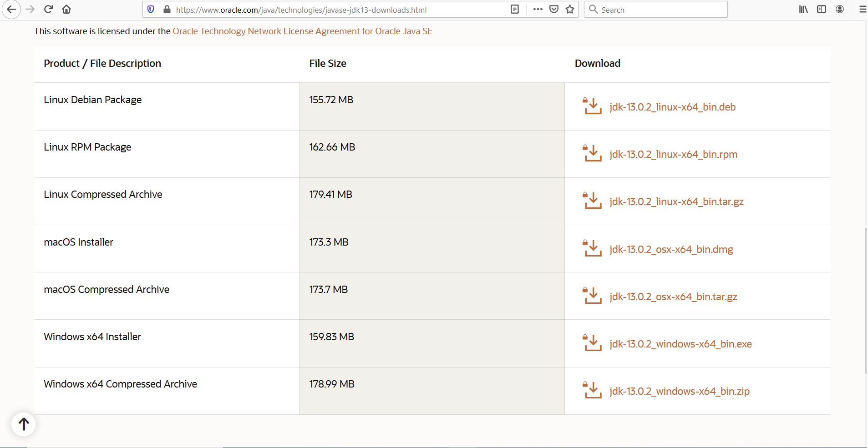Download jdk-13.0.2_osx-x64_bin.dmg
Viewport: 868px width, 448px height.
pyautogui.click(x=671, y=249)
